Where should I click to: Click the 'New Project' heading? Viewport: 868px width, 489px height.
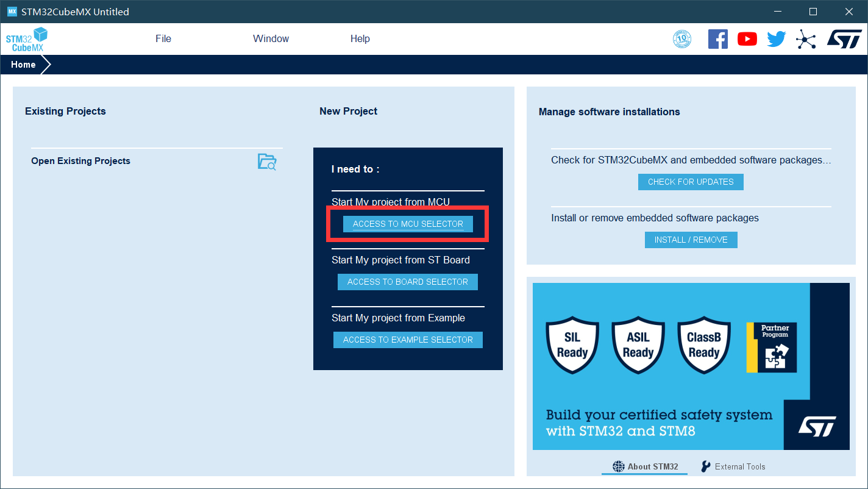click(x=348, y=111)
